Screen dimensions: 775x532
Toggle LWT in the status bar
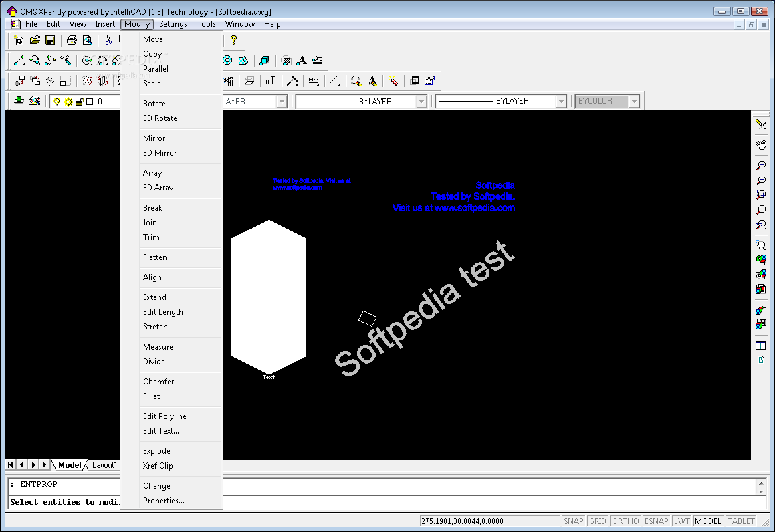pyautogui.click(x=681, y=521)
